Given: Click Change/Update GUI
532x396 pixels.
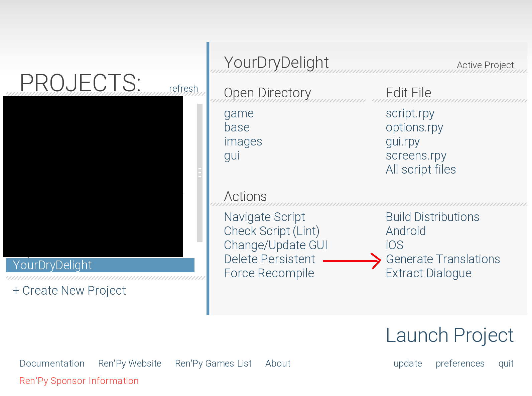Looking at the screenshot, I should pos(276,245).
